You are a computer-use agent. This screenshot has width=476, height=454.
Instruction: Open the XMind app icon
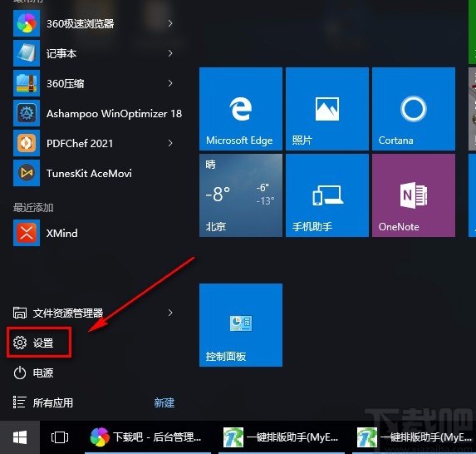[x=27, y=233]
